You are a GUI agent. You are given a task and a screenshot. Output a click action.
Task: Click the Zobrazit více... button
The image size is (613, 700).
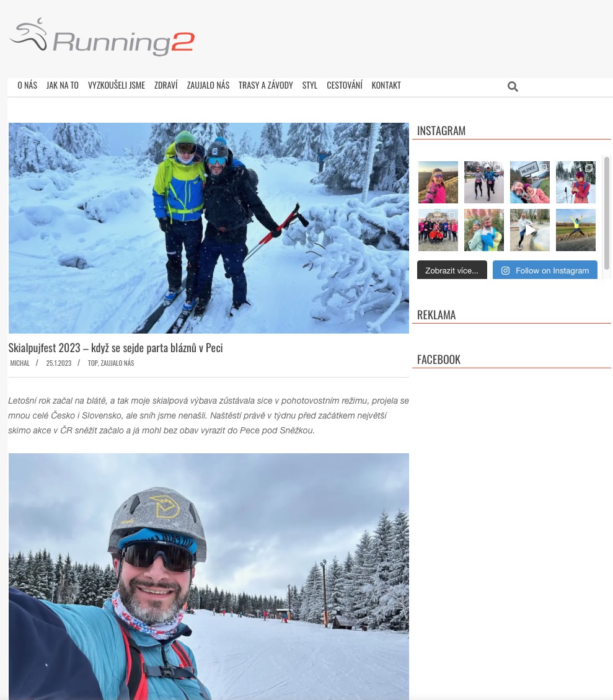452,270
